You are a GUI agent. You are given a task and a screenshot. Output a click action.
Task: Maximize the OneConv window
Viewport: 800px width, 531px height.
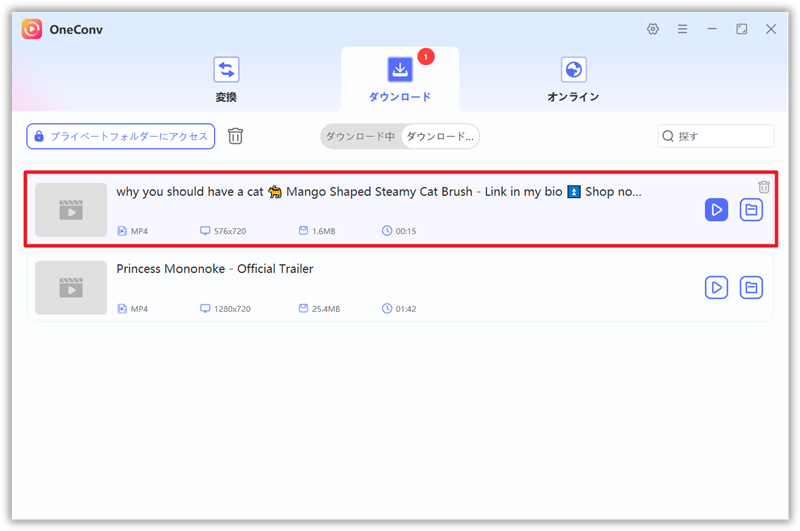click(x=741, y=29)
